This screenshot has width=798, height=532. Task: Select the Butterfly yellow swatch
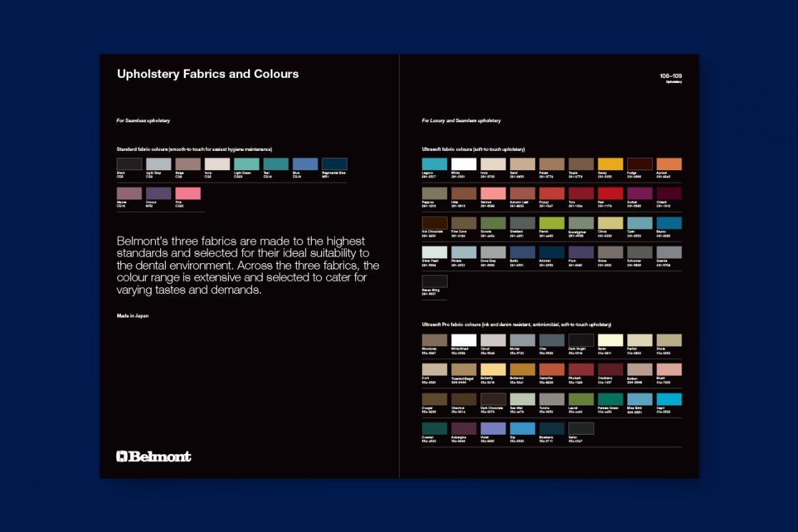click(493, 370)
